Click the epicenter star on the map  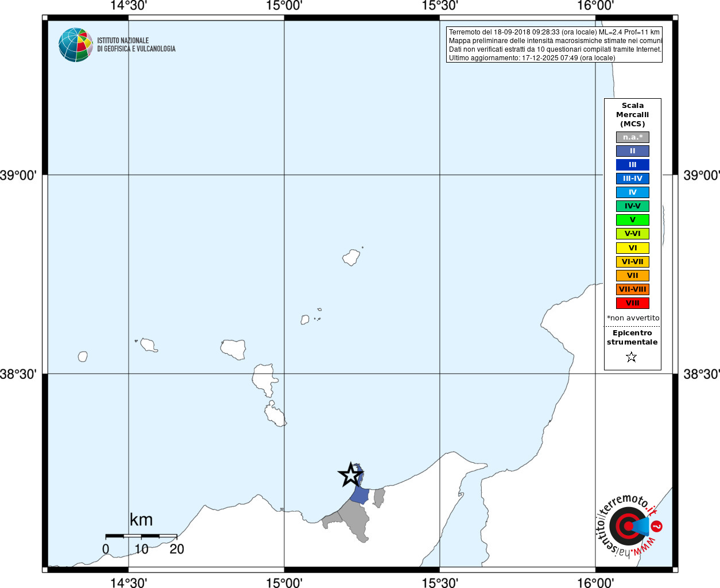(350, 475)
